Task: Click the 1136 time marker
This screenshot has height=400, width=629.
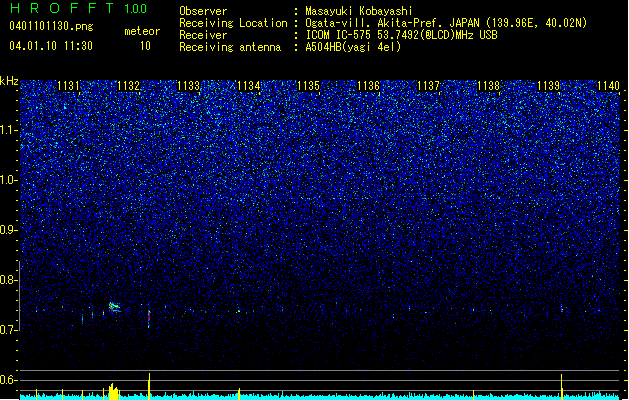Action: coord(368,85)
